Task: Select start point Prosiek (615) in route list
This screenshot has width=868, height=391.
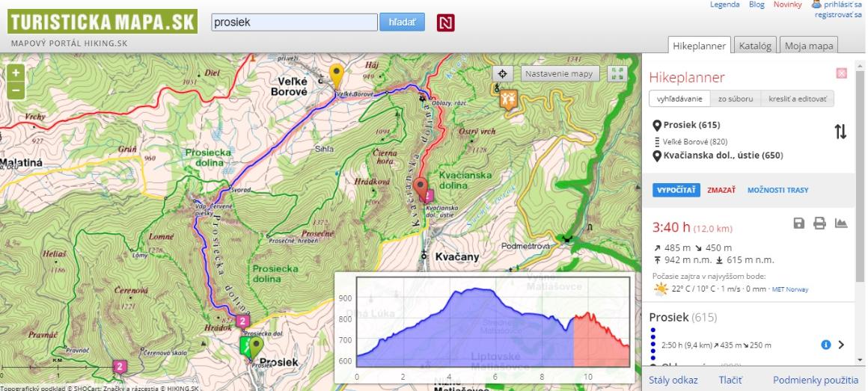Action: (x=692, y=125)
